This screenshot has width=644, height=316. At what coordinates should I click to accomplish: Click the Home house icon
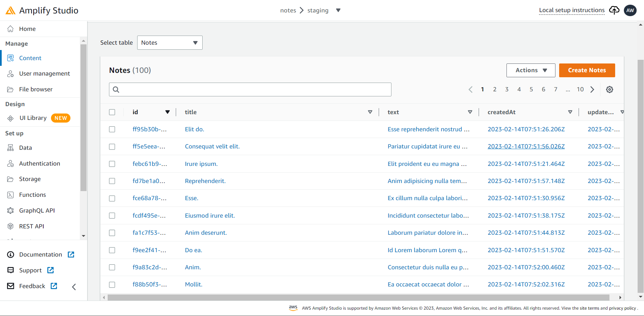tap(10, 29)
